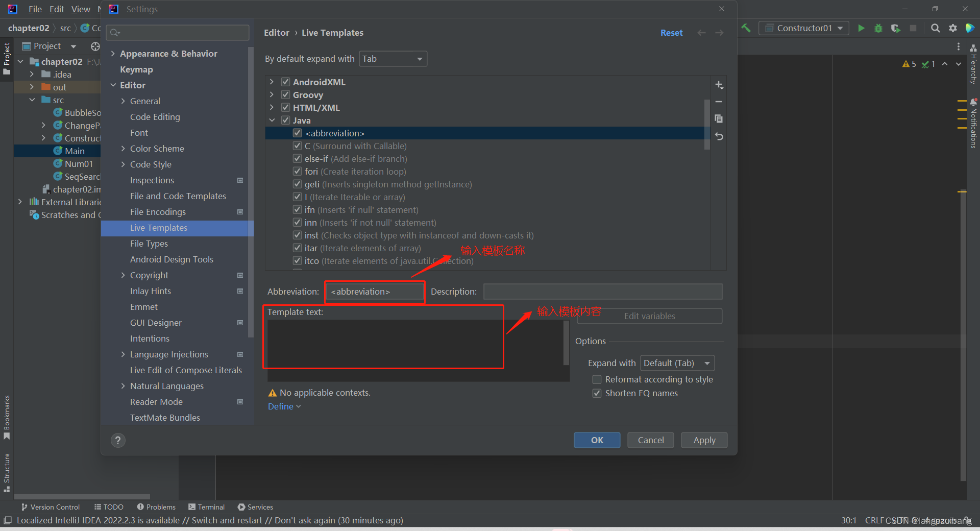This screenshot has width=980, height=531.
Task: Collapse the Java template group
Action: tap(272, 120)
